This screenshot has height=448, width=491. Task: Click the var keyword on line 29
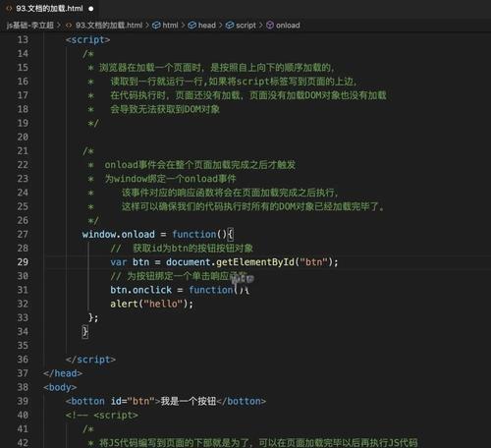tap(118, 262)
